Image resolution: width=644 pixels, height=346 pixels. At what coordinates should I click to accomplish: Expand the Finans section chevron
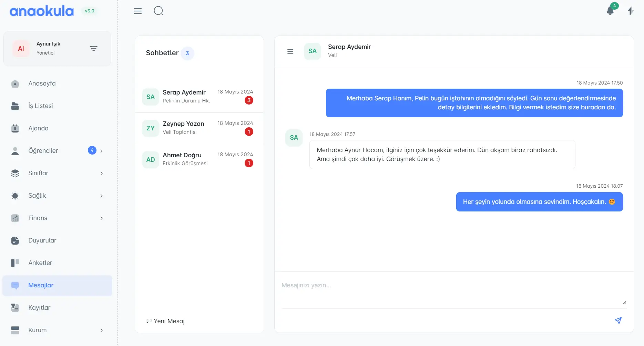pyautogui.click(x=101, y=218)
